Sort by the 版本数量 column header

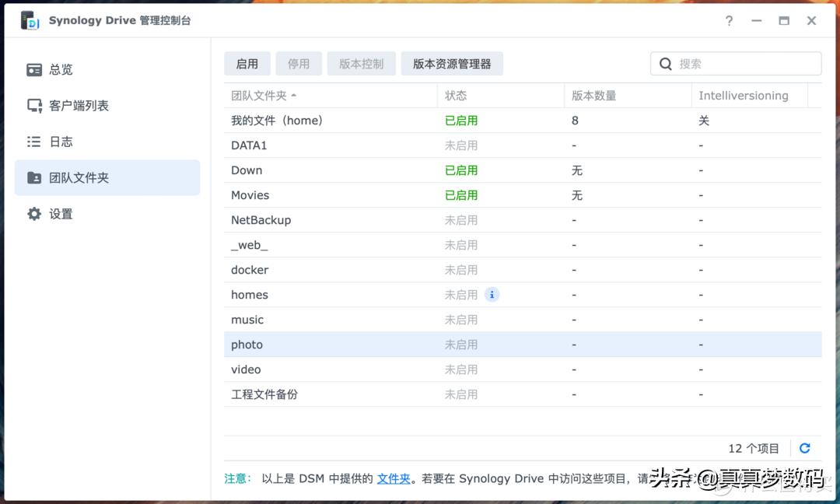point(595,95)
